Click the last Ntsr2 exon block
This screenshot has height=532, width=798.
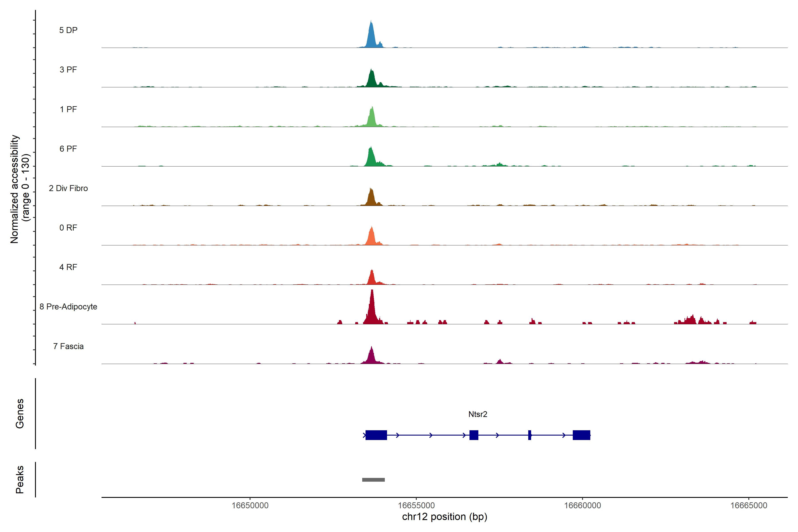pos(581,435)
